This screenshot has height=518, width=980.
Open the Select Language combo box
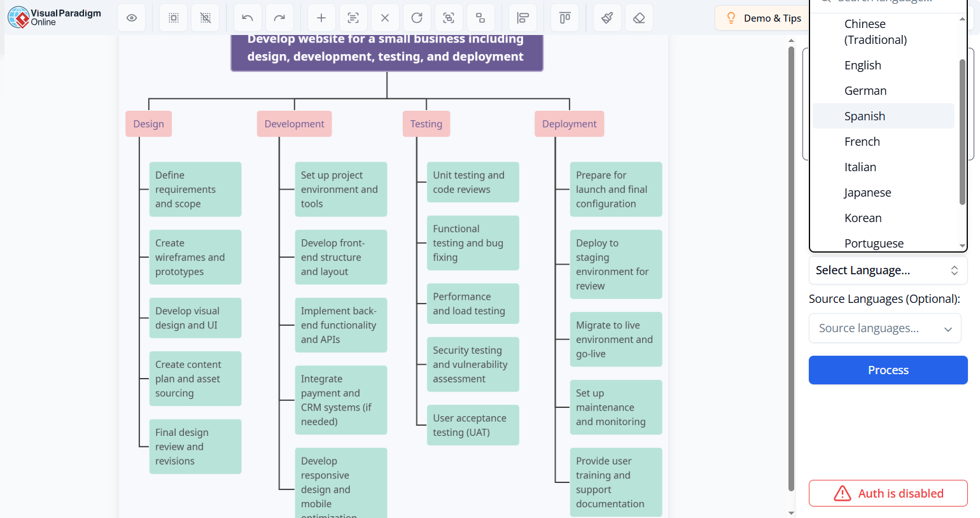click(x=888, y=270)
